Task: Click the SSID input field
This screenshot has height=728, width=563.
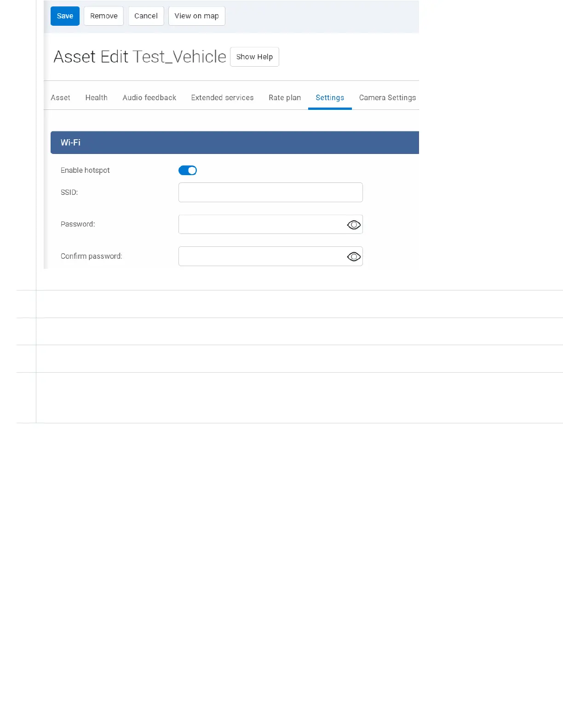Action: 270,192
